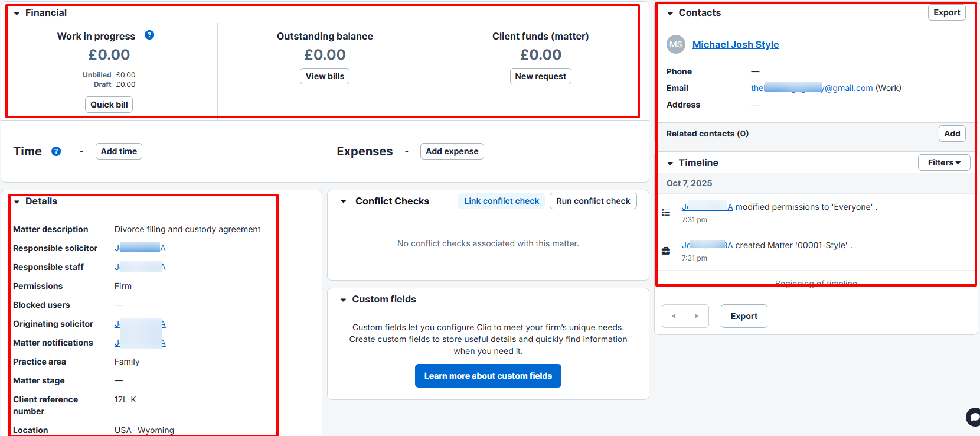Click the Time help question icon
The width and height of the screenshot is (980, 436).
click(56, 151)
